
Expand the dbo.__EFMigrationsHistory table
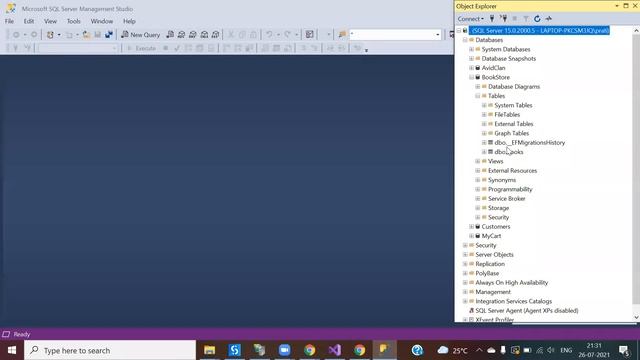coord(484,142)
